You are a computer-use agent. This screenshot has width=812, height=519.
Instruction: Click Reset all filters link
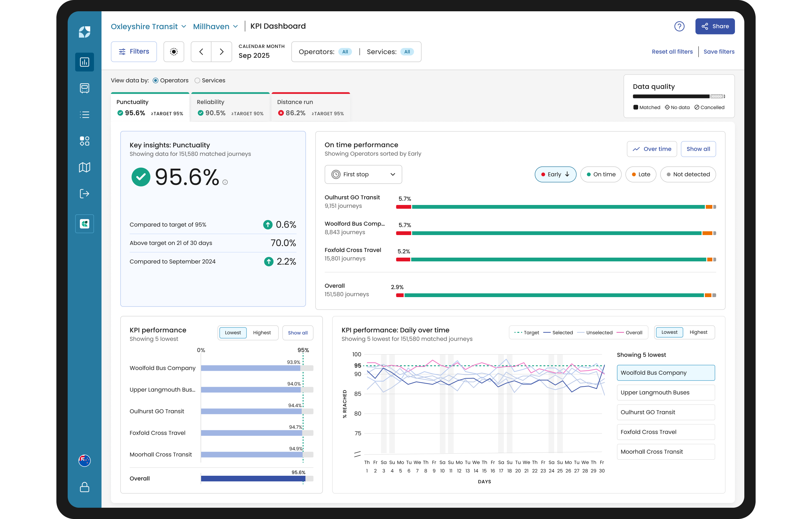pos(672,52)
